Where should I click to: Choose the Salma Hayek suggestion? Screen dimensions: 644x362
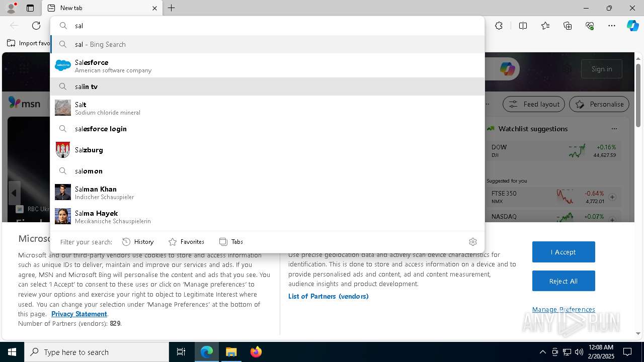(267, 216)
